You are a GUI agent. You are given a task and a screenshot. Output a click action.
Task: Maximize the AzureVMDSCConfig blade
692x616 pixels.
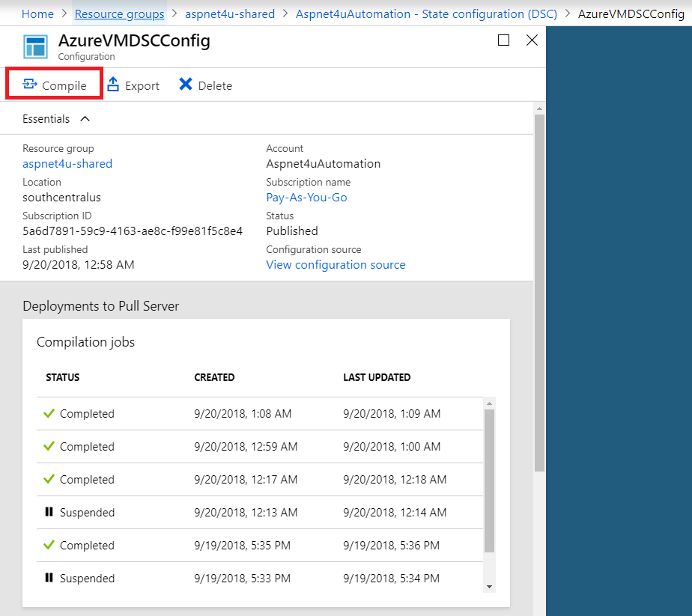pos(503,40)
